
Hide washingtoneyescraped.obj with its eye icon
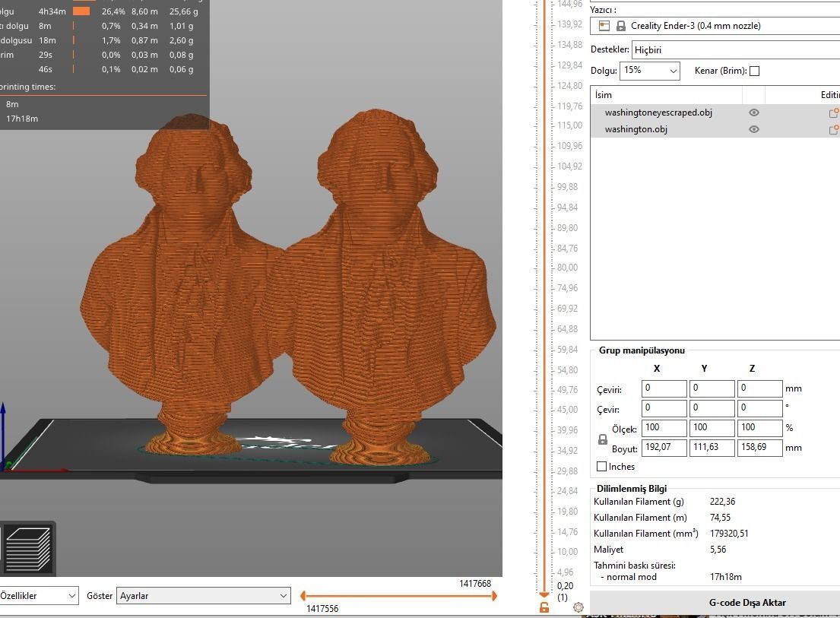[x=754, y=113]
